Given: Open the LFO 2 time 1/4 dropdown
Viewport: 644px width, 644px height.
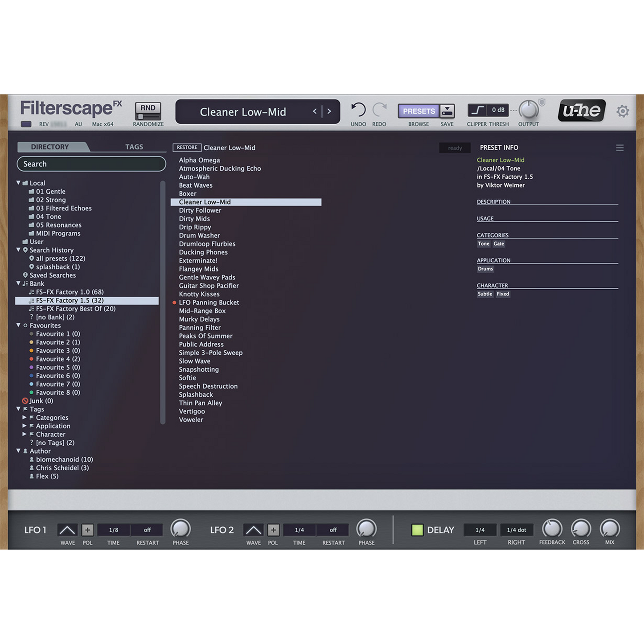Looking at the screenshot, I should [x=299, y=530].
